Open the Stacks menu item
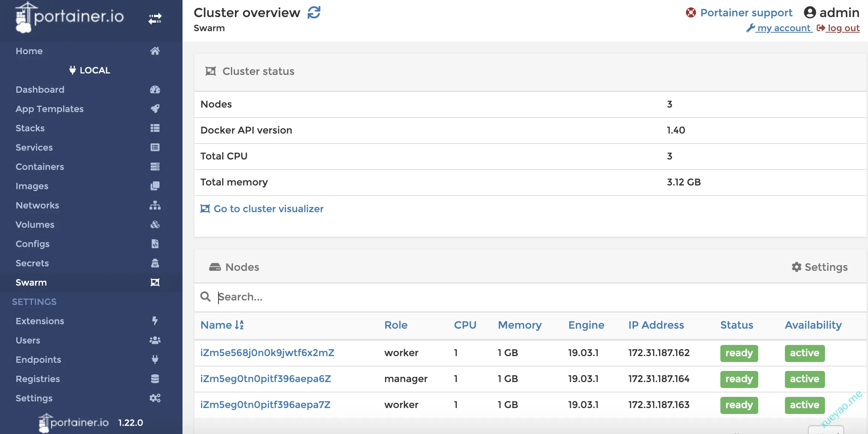868x434 pixels. tap(30, 128)
